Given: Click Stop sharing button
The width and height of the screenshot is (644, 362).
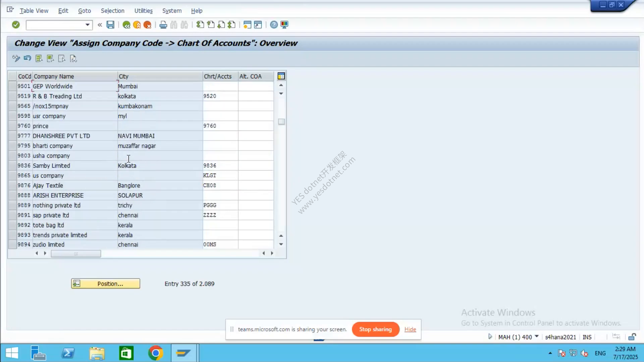Looking at the screenshot, I should (x=375, y=329).
